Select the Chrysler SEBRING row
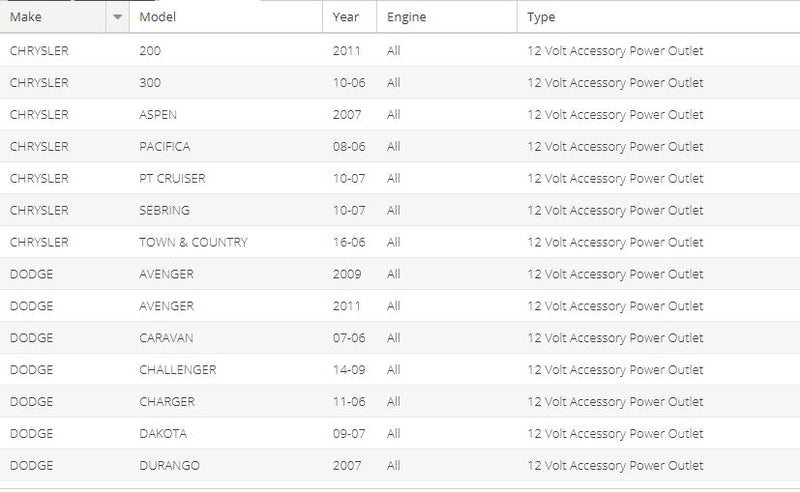Screen dimensions: 800x492 400,210
